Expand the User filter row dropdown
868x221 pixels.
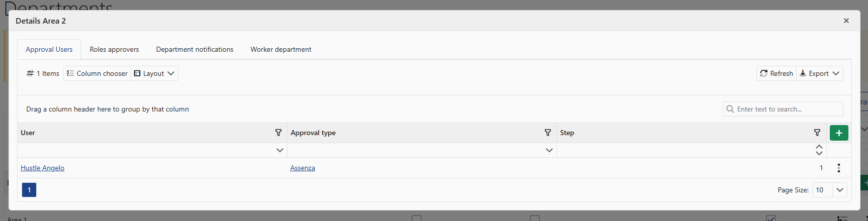(x=280, y=150)
